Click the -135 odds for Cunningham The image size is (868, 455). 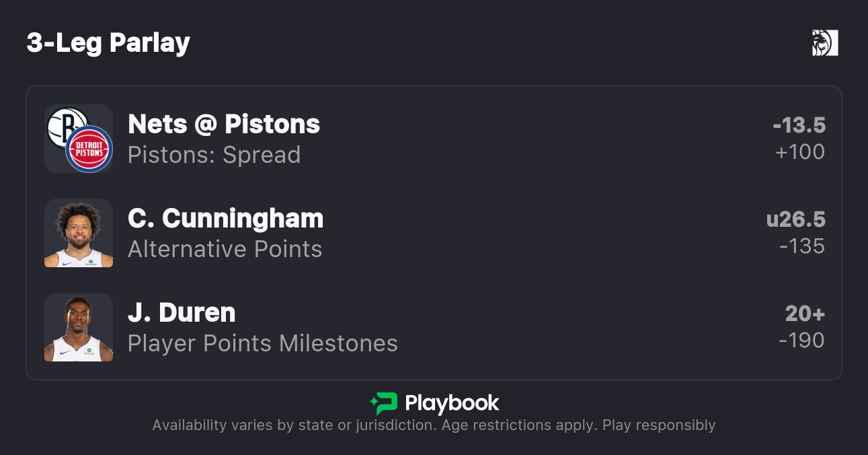pyautogui.click(x=801, y=246)
